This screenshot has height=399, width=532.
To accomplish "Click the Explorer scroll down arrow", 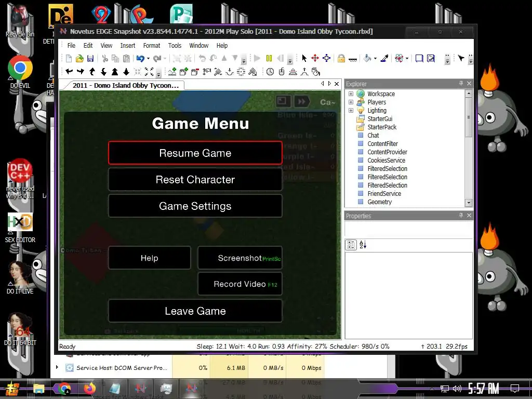I will [x=469, y=203].
